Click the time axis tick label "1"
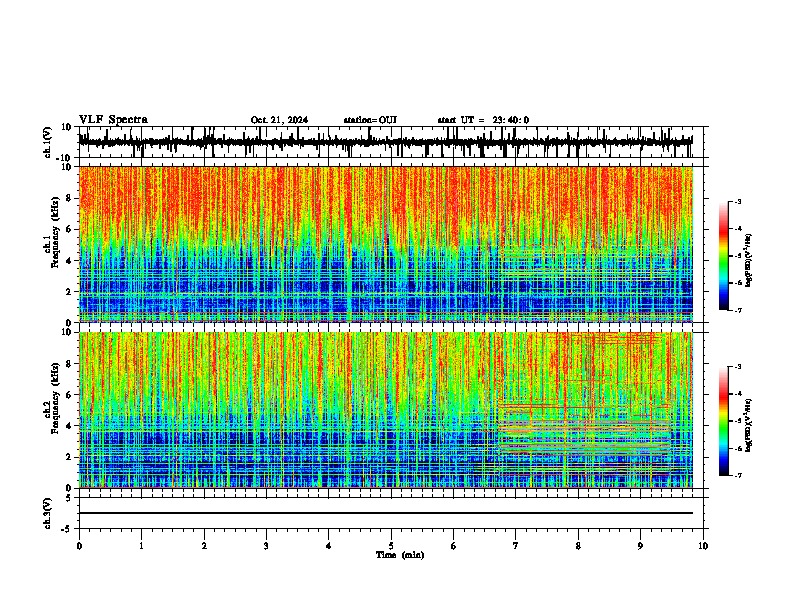 coord(141,546)
